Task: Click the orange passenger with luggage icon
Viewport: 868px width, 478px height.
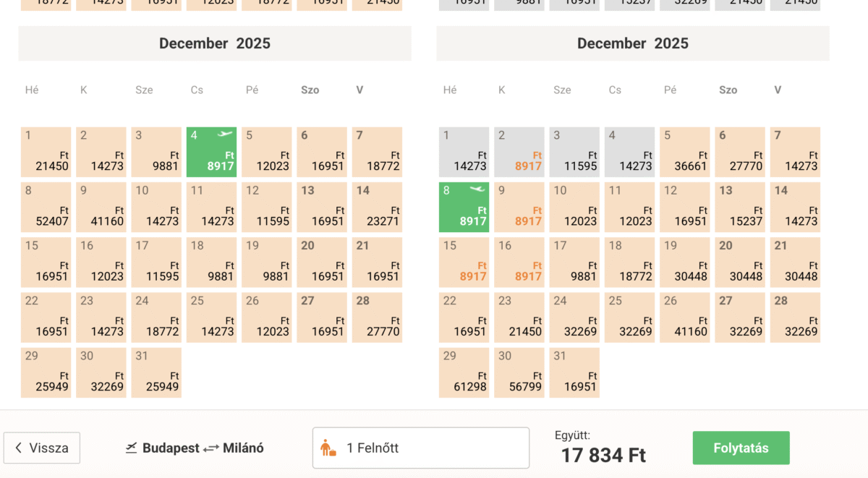Action: pyautogui.click(x=328, y=448)
